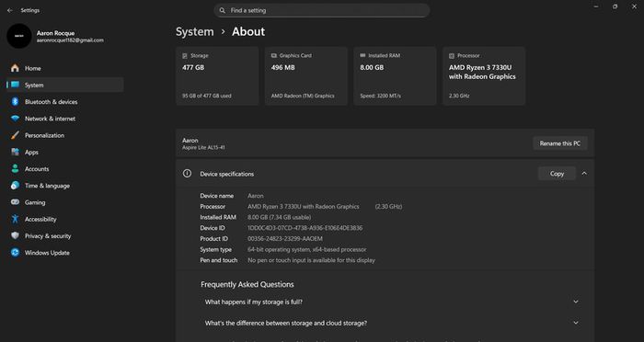This screenshot has height=342, width=644.
Task: Open Home settings page
Action: [x=64, y=68]
